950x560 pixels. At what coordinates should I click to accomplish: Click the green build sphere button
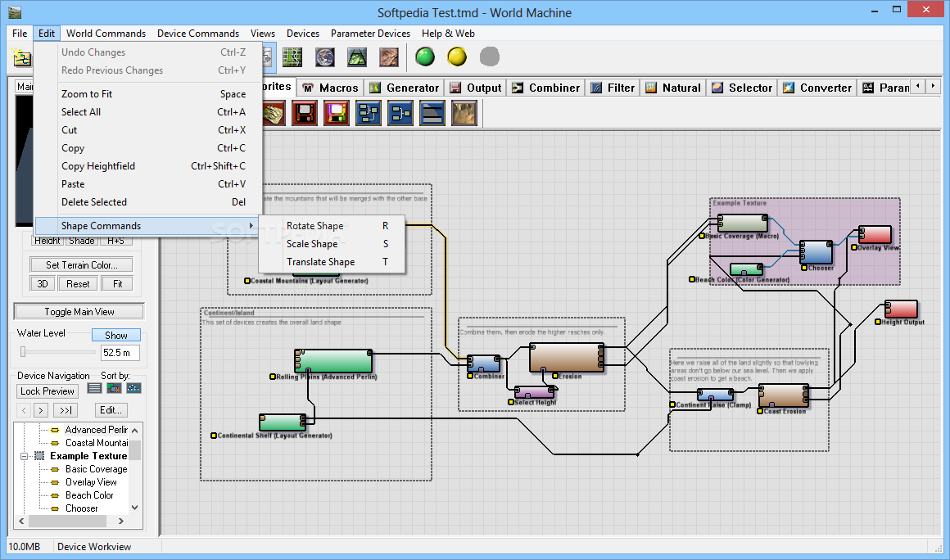425,57
